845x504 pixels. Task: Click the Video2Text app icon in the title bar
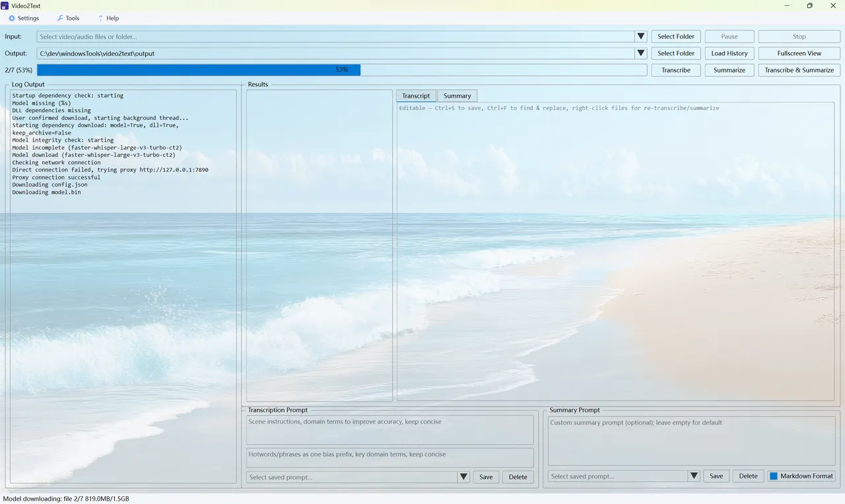pos(5,5)
